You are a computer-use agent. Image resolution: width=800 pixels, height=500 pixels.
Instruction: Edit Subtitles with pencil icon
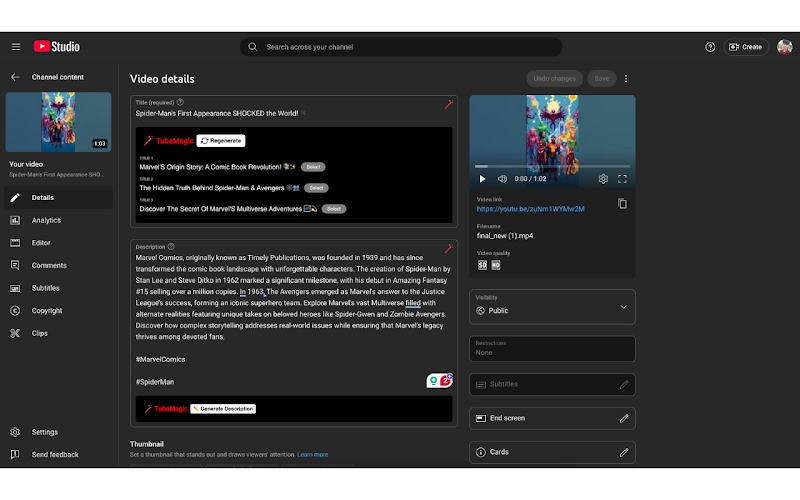pos(624,385)
